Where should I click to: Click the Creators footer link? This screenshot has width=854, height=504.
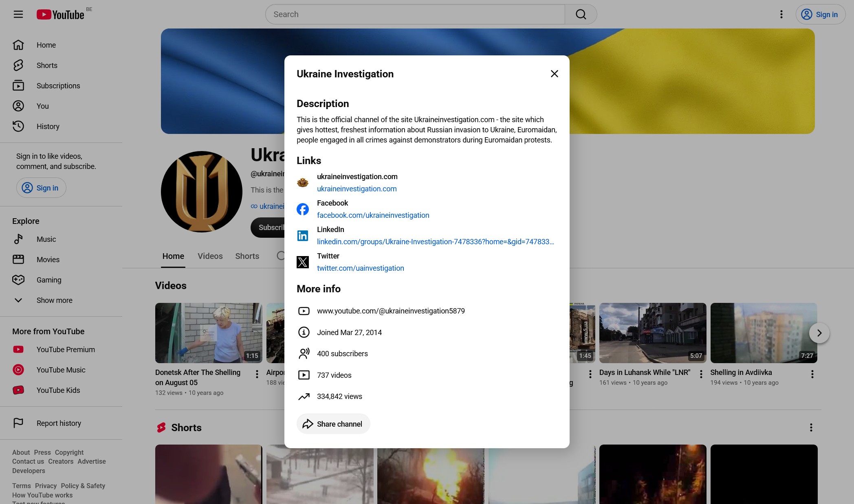tap(61, 461)
